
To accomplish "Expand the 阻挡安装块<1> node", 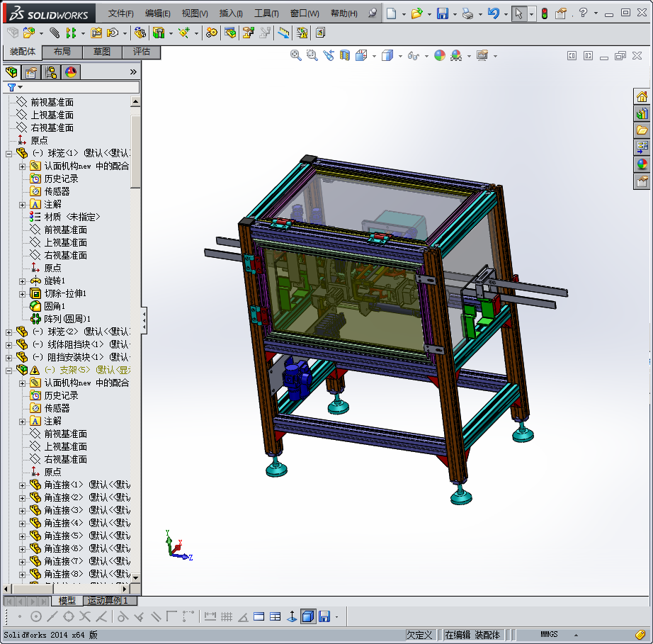I will [x=8, y=358].
